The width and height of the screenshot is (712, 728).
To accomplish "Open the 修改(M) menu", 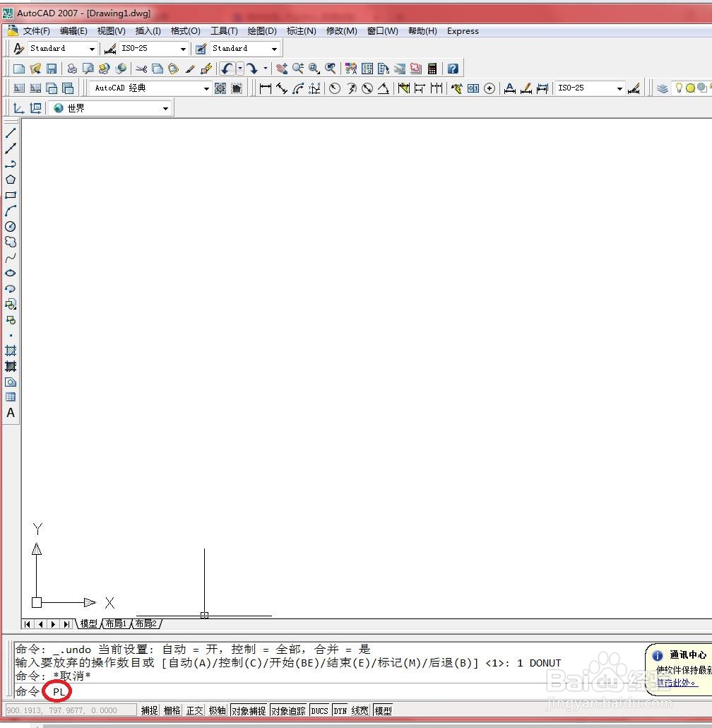I will [341, 31].
